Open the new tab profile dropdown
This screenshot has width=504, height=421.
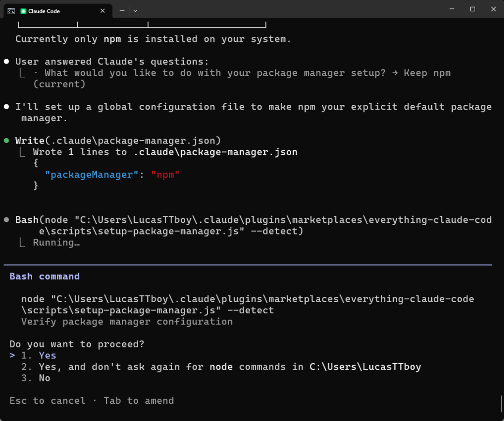click(x=135, y=11)
